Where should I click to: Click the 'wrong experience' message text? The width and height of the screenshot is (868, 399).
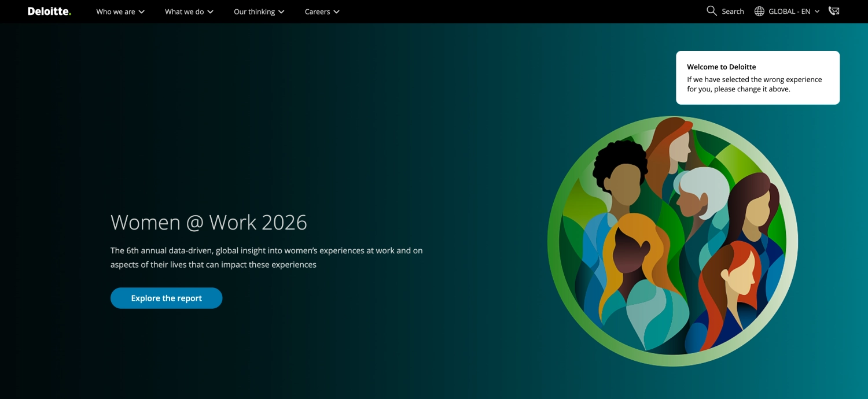coord(755,84)
